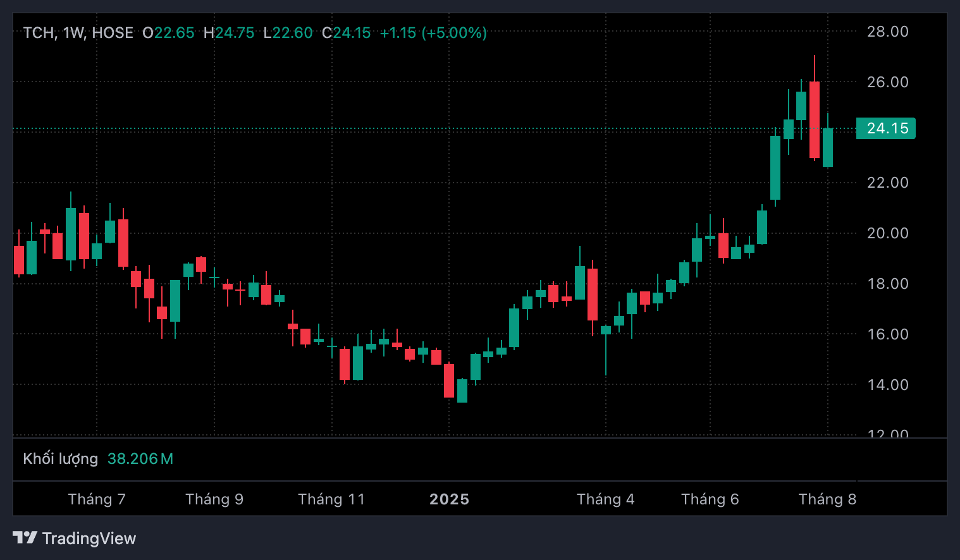960x560 pixels.
Task: Select Tháng 8 on the time axis
Action: pos(827,499)
